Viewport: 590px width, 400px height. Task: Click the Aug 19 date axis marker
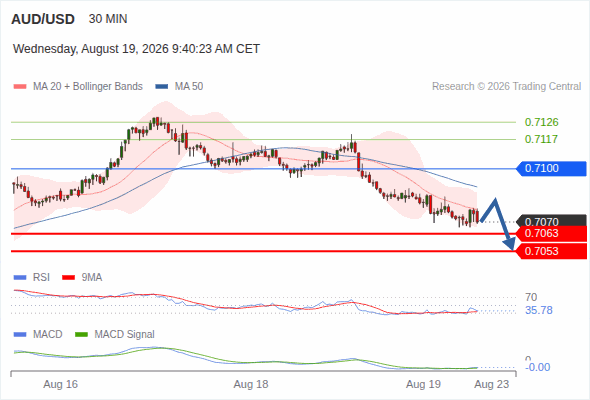click(x=423, y=384)
